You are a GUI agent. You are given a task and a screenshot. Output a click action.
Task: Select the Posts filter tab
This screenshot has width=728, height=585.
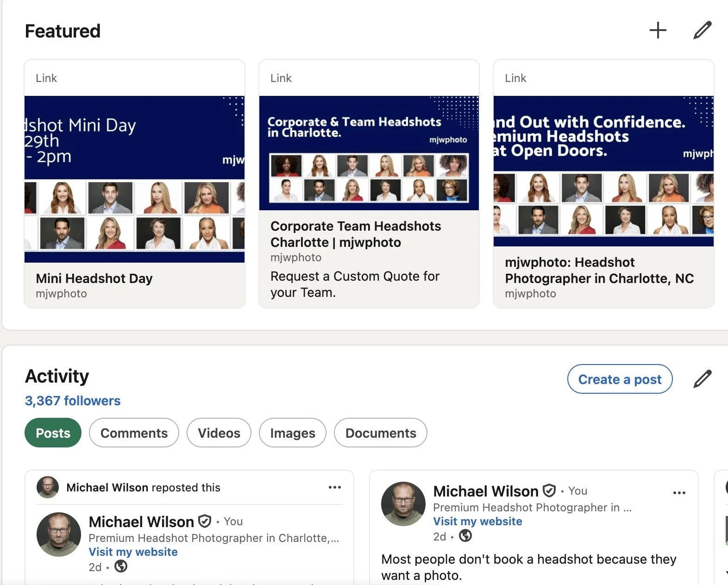click(53, 433)
